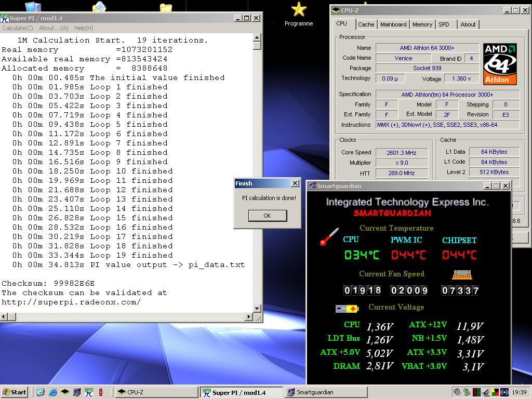
Task: Switch to CPU-Z taskbar button
Action: click(x=156, y=392)
